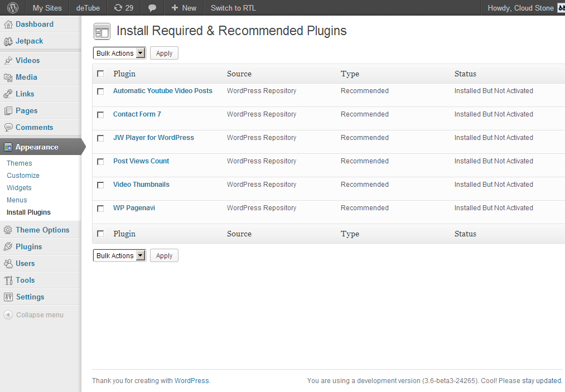
Task: Open the JW Player for WordPress link
Action: (153, 138)
